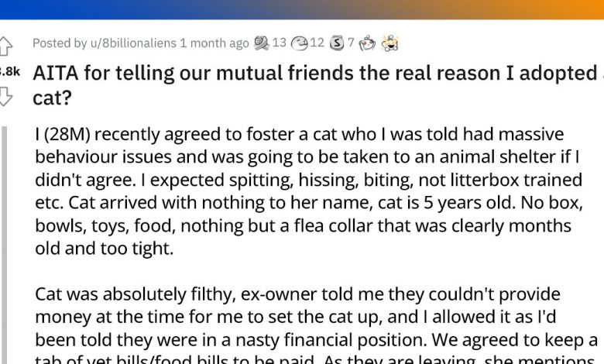
Task: Click the first award icon beside 13
Action: pos(261,43)
